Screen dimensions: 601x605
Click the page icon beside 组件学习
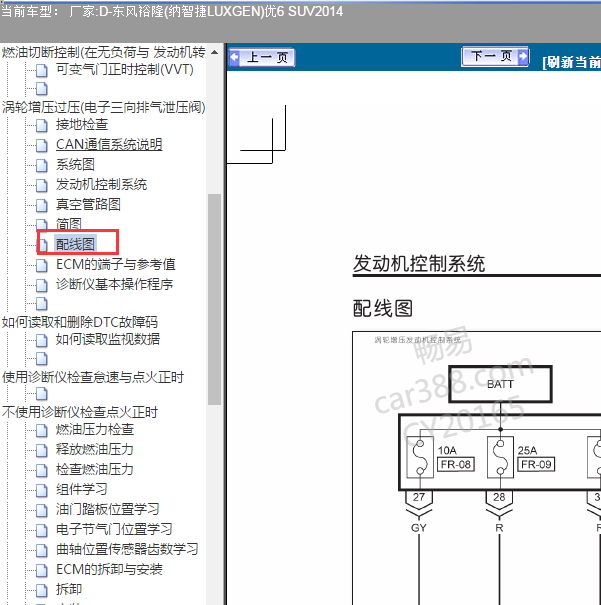(x=42, y=490)
